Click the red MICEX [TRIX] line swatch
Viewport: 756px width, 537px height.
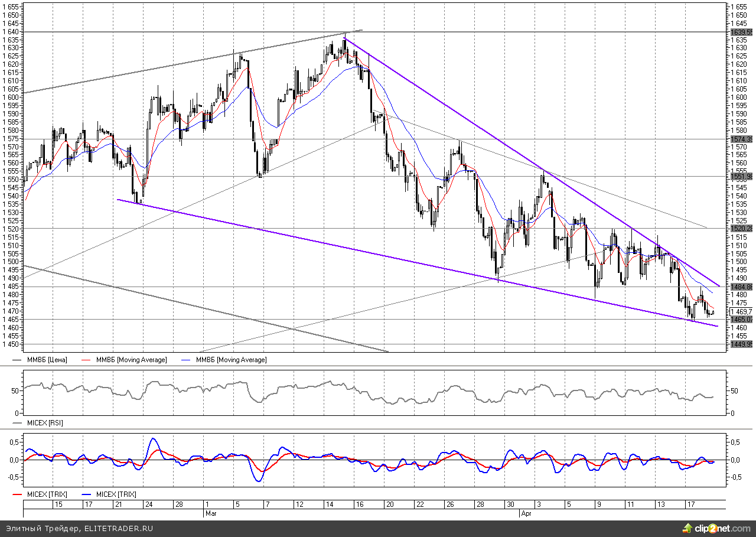tap(18, 494)
